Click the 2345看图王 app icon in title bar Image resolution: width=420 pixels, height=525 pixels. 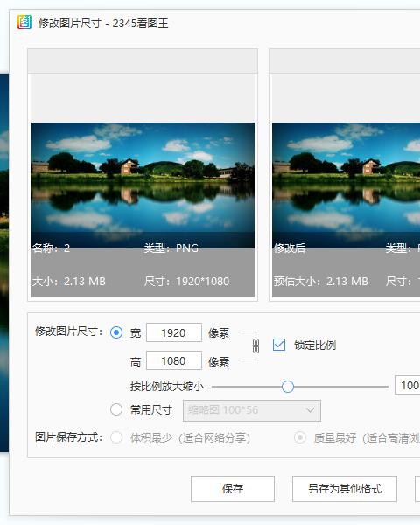tap(24, 23)
